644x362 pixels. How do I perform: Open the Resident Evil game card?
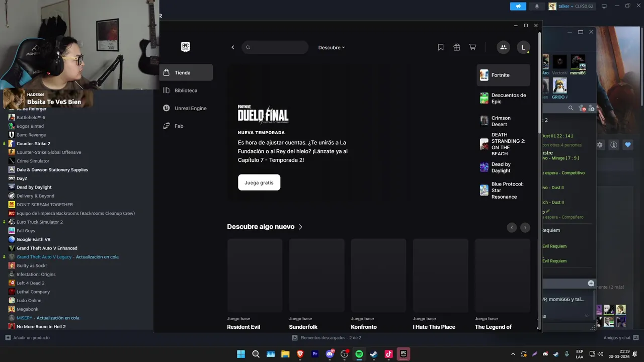coord(255,285)
